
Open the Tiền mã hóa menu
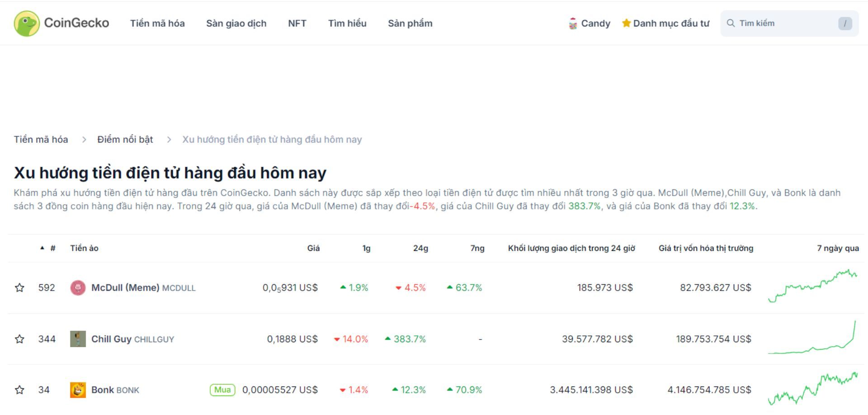point(157,23)
